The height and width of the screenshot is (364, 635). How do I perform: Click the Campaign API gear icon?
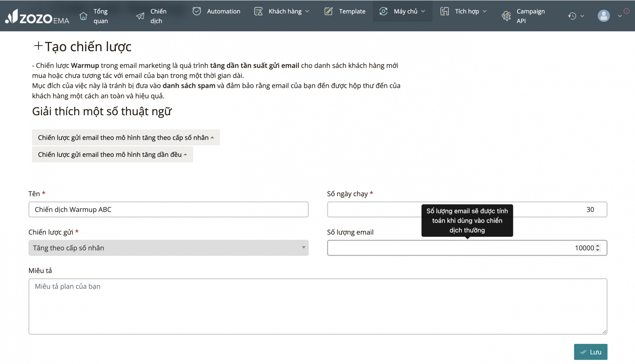click(506, 16)
